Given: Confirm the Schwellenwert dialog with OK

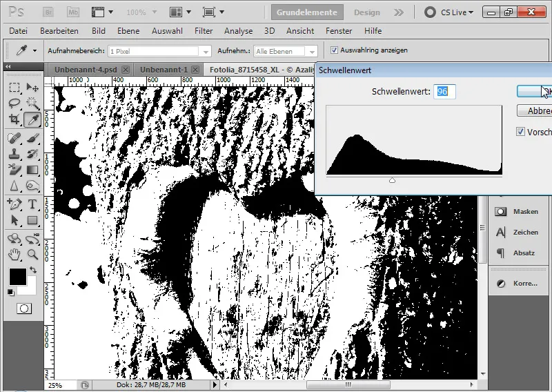Looking at the screenshot, I should click(534, 92).
